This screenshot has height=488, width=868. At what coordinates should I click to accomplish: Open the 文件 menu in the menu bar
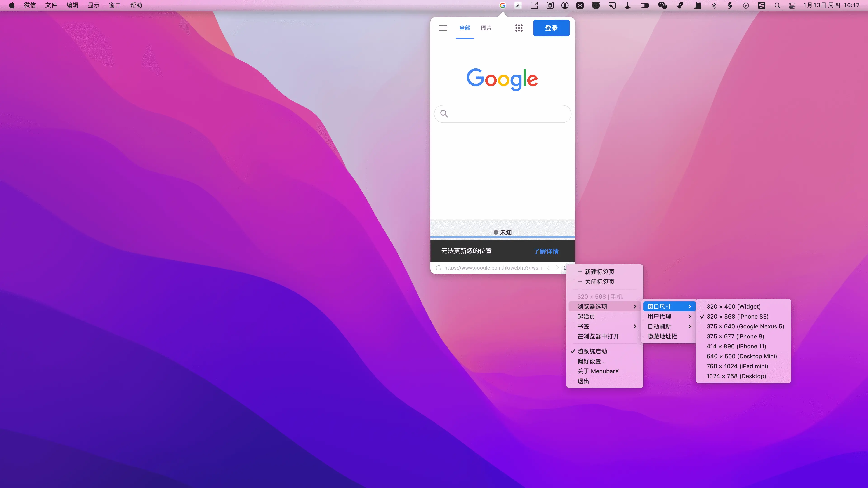click(51, 5)
